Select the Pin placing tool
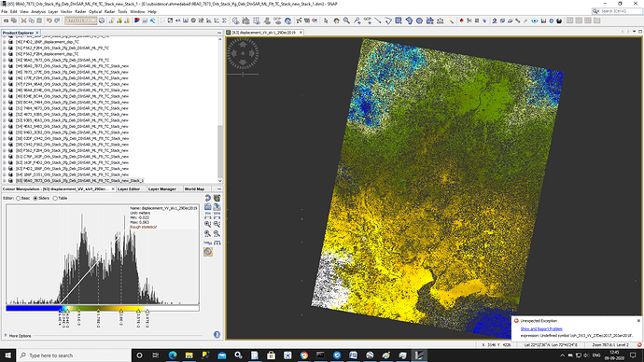The width and height of the screenshot is (644, 362). coord(357,21)
